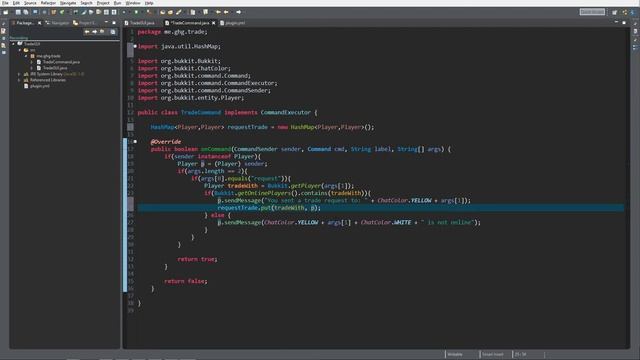Click the 'import java.util.HashMap;' line

[x=179, y=47]
